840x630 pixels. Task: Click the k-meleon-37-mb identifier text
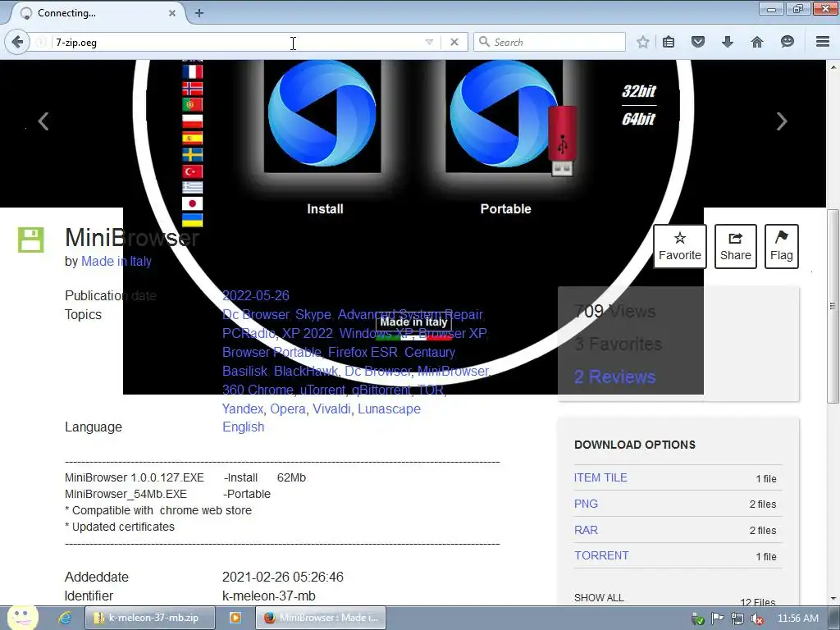click(x=269, y=596)
